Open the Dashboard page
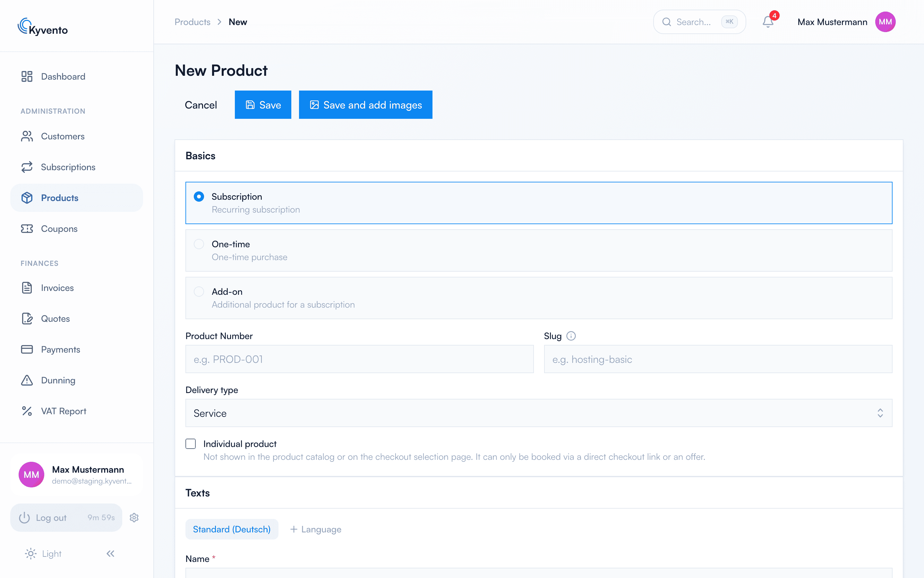Viewport: 924px width, 578px height. click(76, 76)
